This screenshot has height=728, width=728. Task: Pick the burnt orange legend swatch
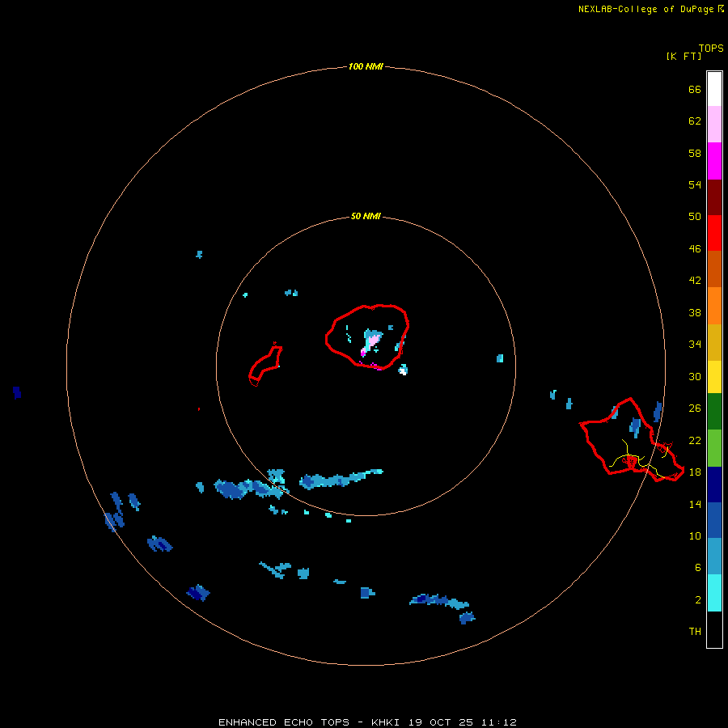point(714,269)
